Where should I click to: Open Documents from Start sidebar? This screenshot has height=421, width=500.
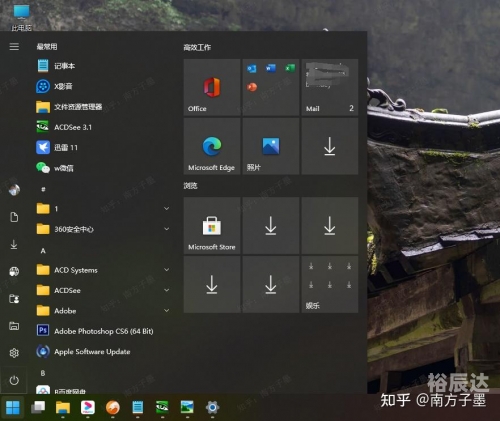(x=14, y=217)
